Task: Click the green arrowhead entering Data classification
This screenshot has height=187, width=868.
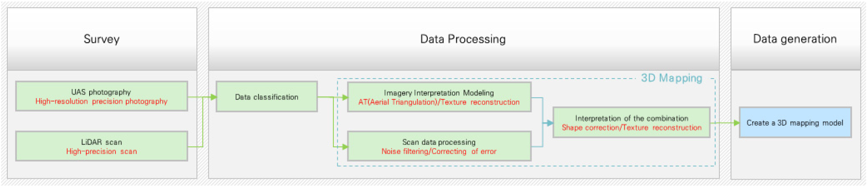Action: 213,97
